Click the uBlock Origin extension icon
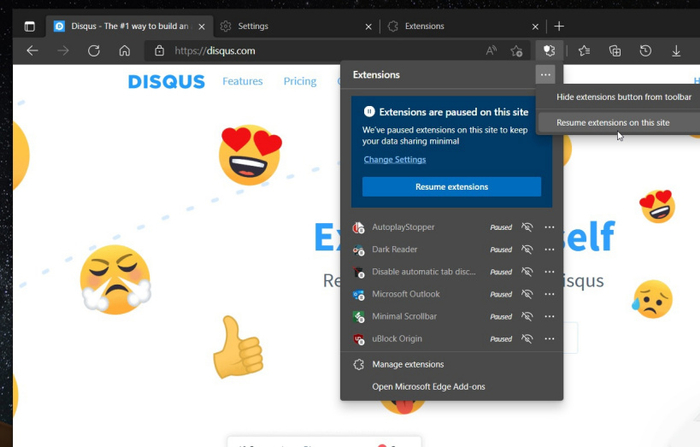 358,339
